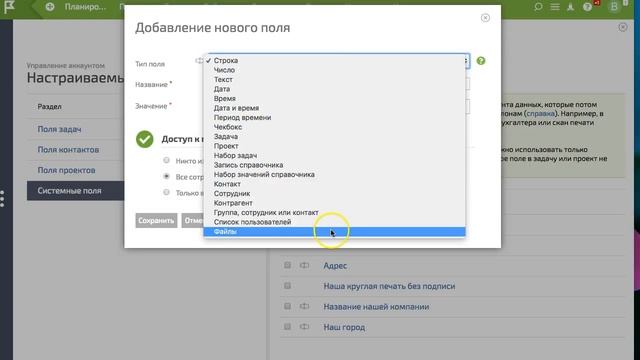Screen dimensions: 640x360
Task: Tick checkbox for Название нашей компании
Action: [287, 306]
